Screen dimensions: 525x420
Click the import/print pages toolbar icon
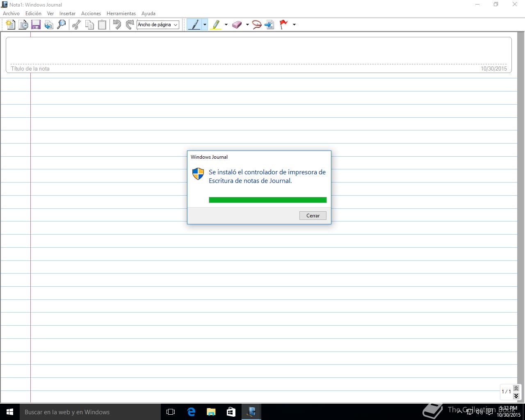pyautogui.click(x=49, y=25)
